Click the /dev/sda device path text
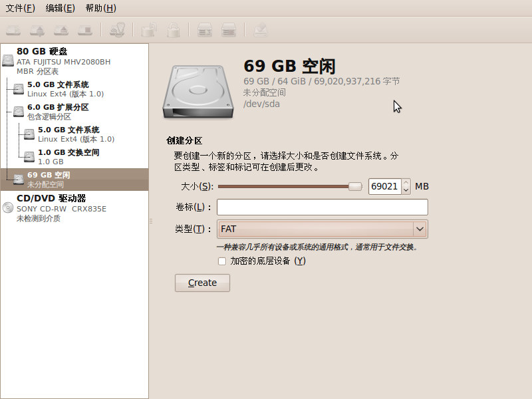Image resolution: width=532 pixels, height=399 pixels. [261, 104]
